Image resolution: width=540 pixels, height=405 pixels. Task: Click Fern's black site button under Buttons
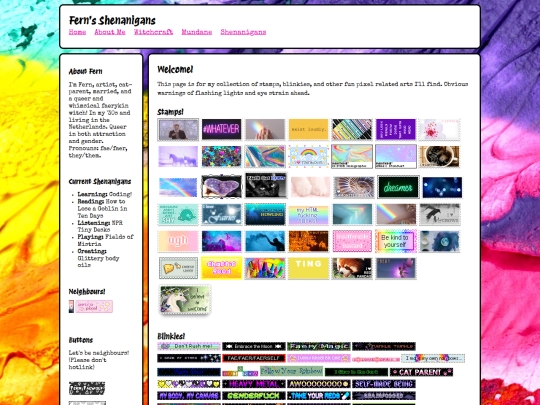(87, 388)
